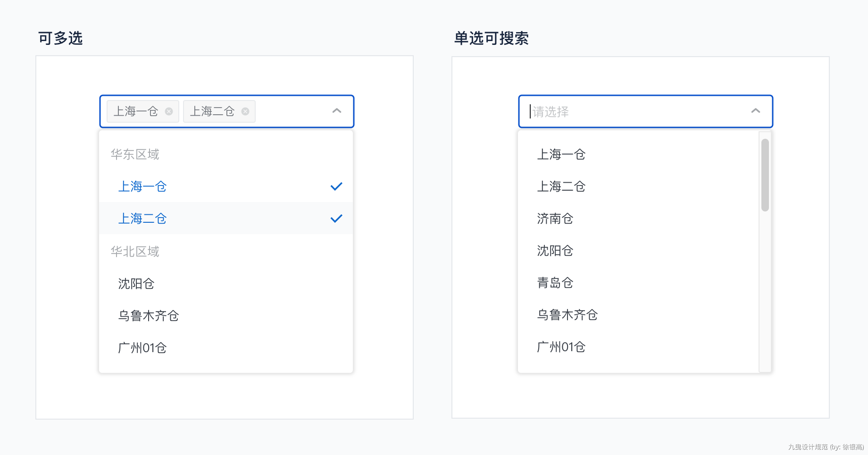The width and height of the screenshot is (868, 455).
Task: Click checkmark icon beside 上海一仓
Action: coord(336,186)
